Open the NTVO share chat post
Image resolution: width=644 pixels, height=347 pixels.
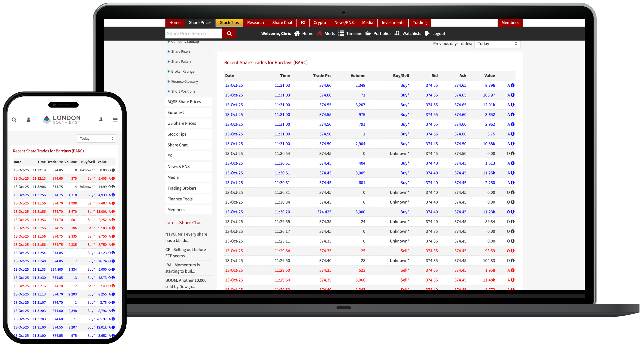coord(186,237)
